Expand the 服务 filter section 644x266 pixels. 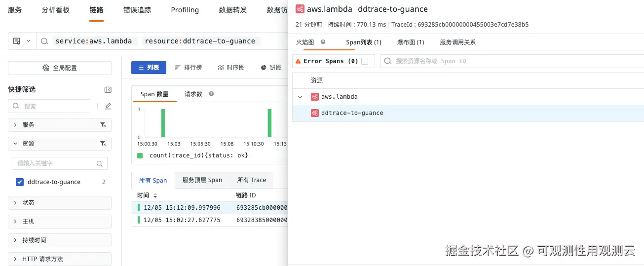pyautogui.click(x=60, y=125)
